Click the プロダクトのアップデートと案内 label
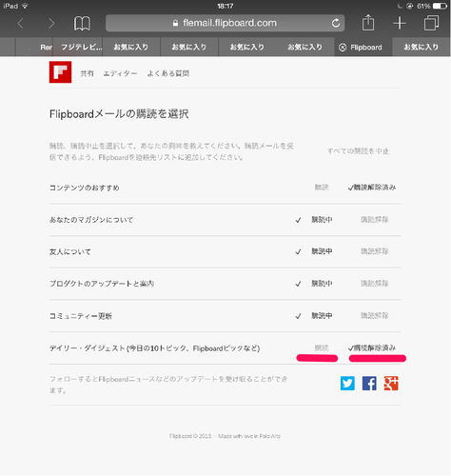The height and width of the screenshot is (476, 451). click(102, 284)
